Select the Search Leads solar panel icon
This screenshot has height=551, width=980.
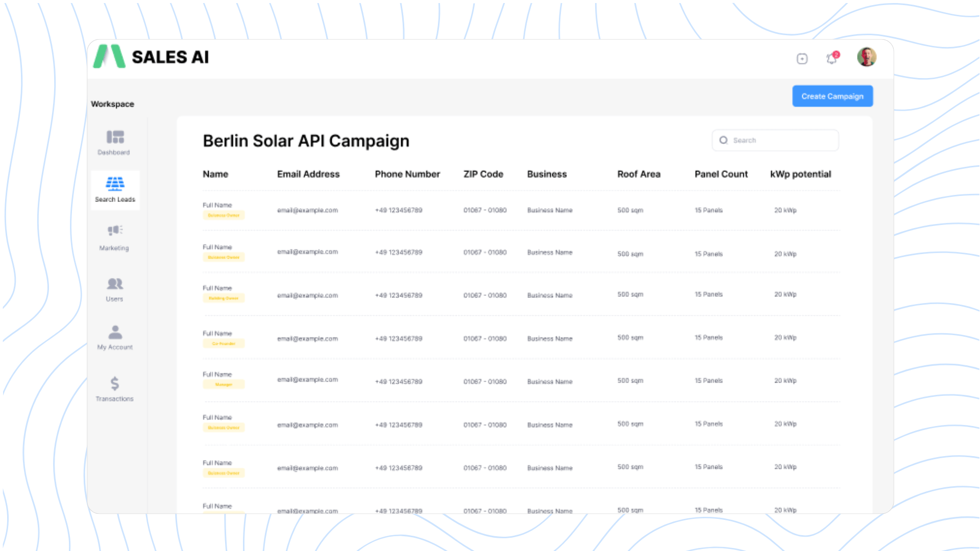(115, 183)
